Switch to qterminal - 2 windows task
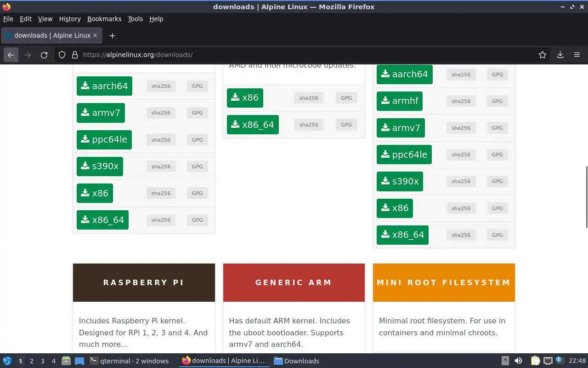 click(129, 361)
